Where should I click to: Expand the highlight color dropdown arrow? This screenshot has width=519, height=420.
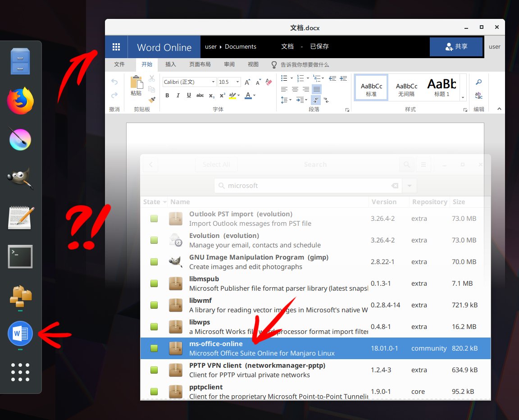239,96
